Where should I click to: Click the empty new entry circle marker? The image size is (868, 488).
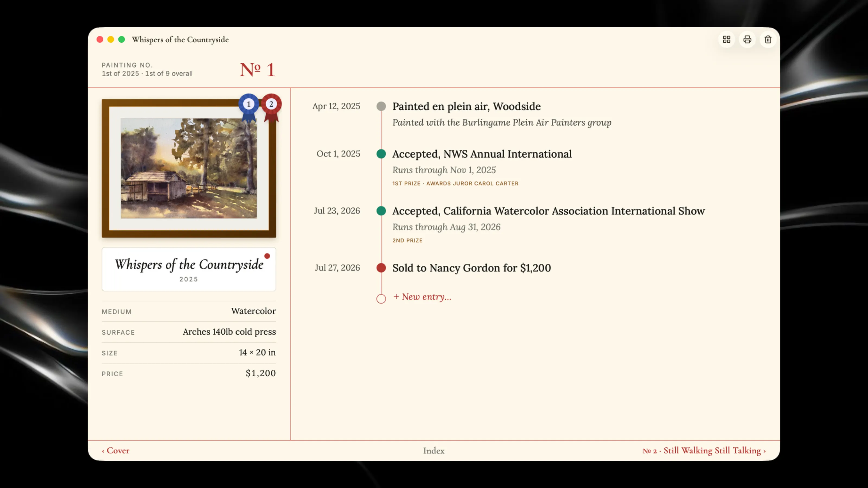[381, 299]
